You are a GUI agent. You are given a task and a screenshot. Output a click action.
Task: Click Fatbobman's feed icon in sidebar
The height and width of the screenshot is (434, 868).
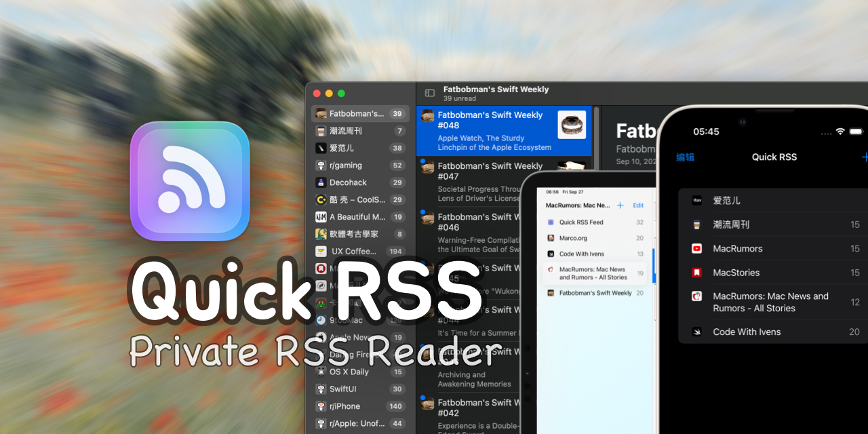(321, 114)
